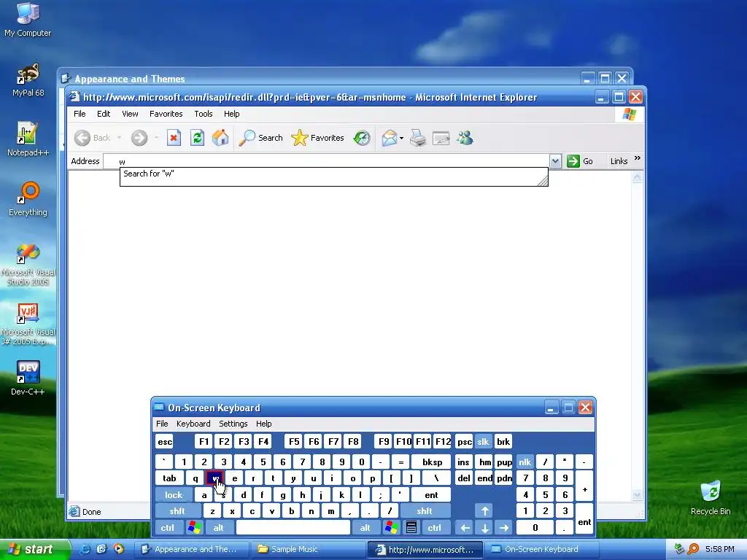Viewport: 747px width, 560px height.
Task: Switch to Appearance and Themes taskbar button
Action: (x=192, y=550)
